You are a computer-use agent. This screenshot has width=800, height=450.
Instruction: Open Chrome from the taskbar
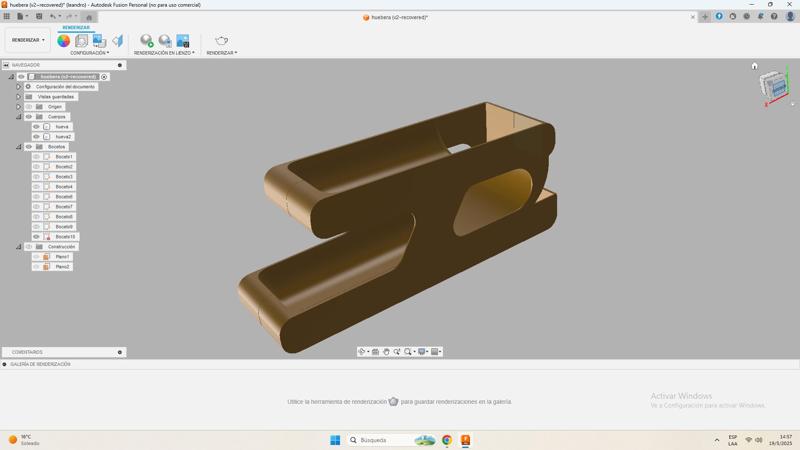tap(447, 440)
